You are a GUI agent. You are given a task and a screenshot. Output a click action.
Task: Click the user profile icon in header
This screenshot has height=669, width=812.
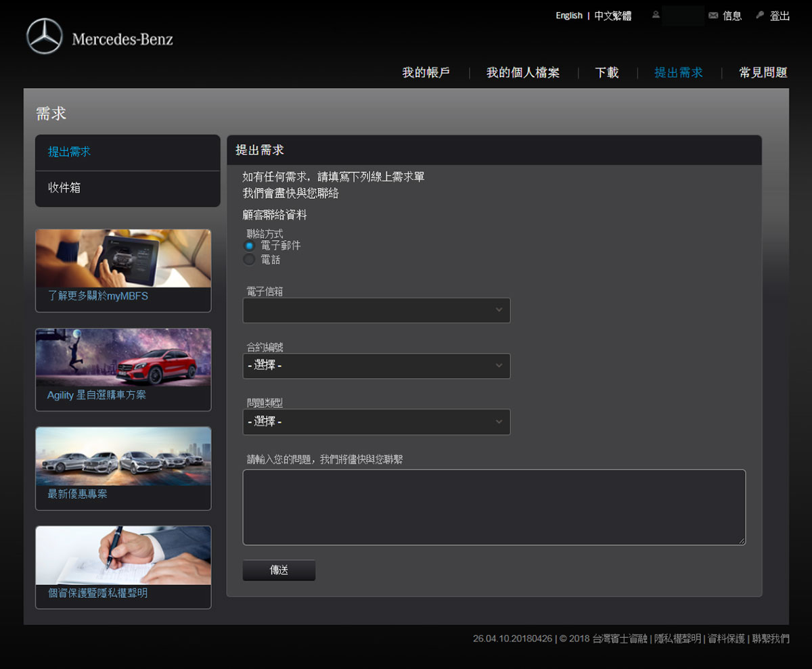(656, 15)
